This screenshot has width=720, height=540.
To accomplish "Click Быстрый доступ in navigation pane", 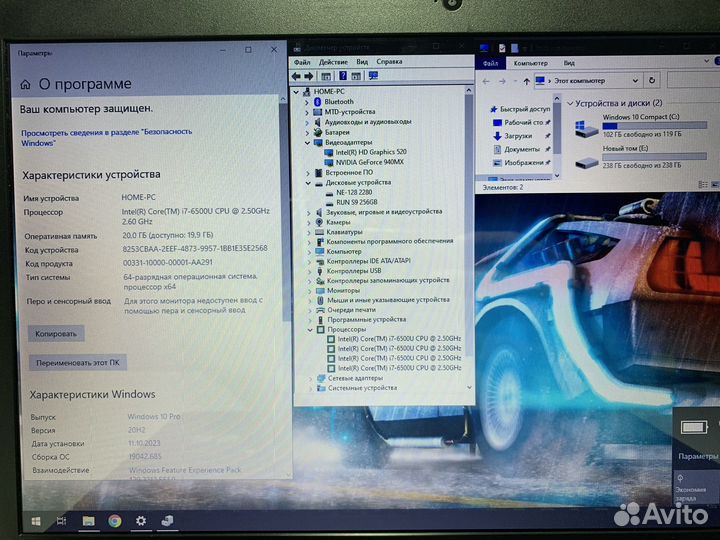I will click(525, 109).
